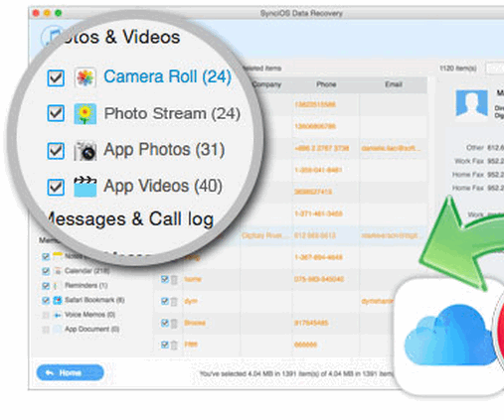This screenshot has height=420, width=504.
Task: Select the Photo Stream (24) category
Action: pos(172,113)
